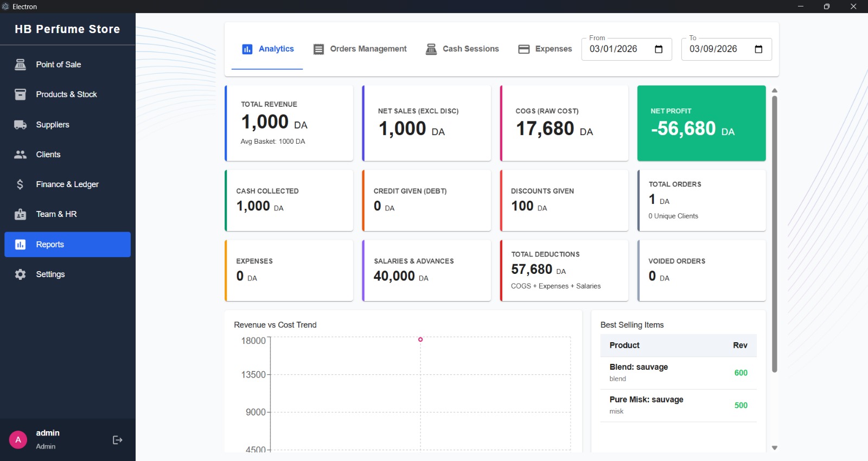Image resolution: width=868 pixels, height=461 pixels.
Task: Click the Suppliers truck icon
Action: tap(20, 125)
